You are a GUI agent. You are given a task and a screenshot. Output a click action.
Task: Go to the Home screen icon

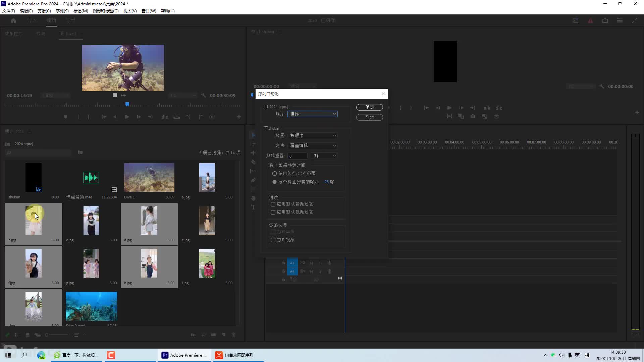tap(13, 20)
